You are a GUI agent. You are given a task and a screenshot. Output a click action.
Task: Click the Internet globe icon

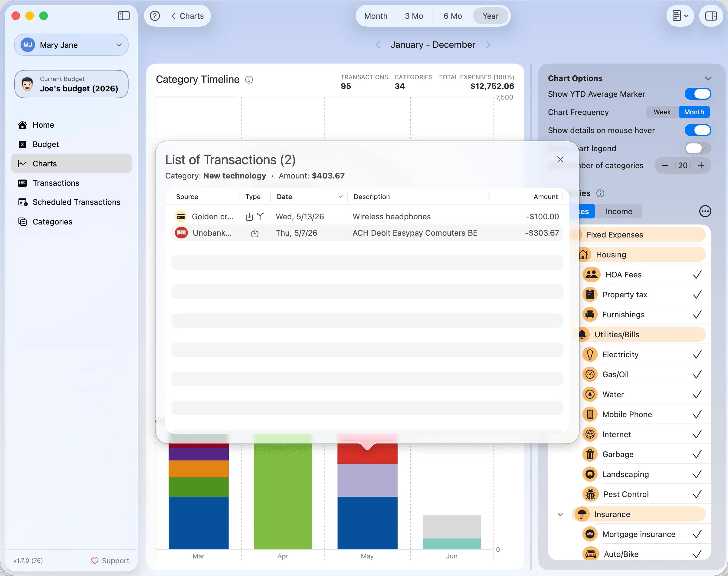590,434
